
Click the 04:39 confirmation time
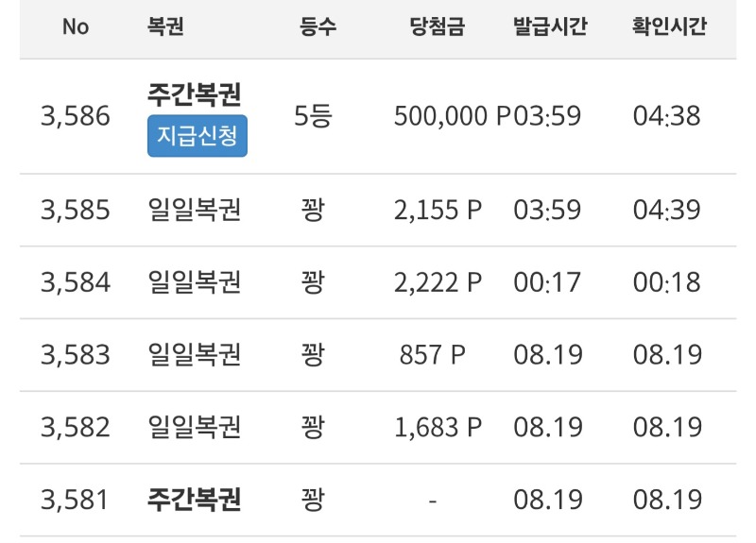click(667, 210)
